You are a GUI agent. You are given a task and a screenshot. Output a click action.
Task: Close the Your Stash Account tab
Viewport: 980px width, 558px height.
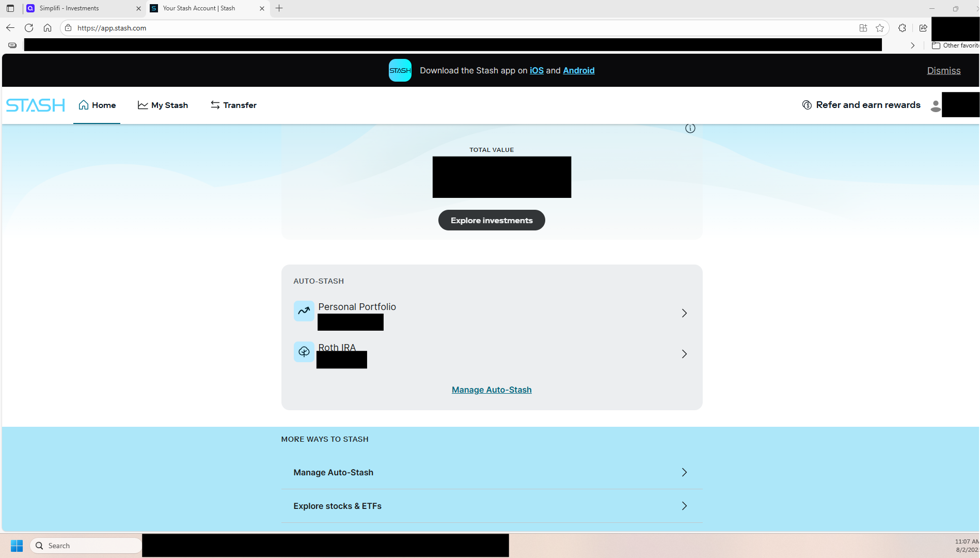tap(262, 8)
